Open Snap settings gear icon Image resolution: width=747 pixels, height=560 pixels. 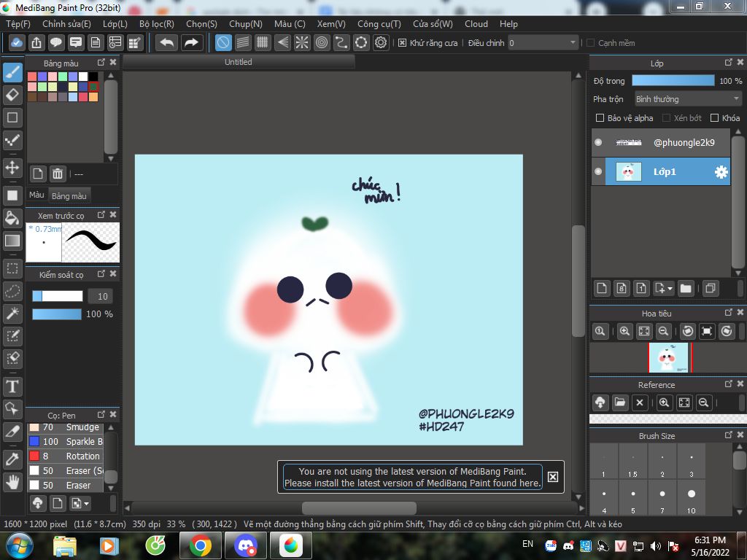(x=381, y=43)
